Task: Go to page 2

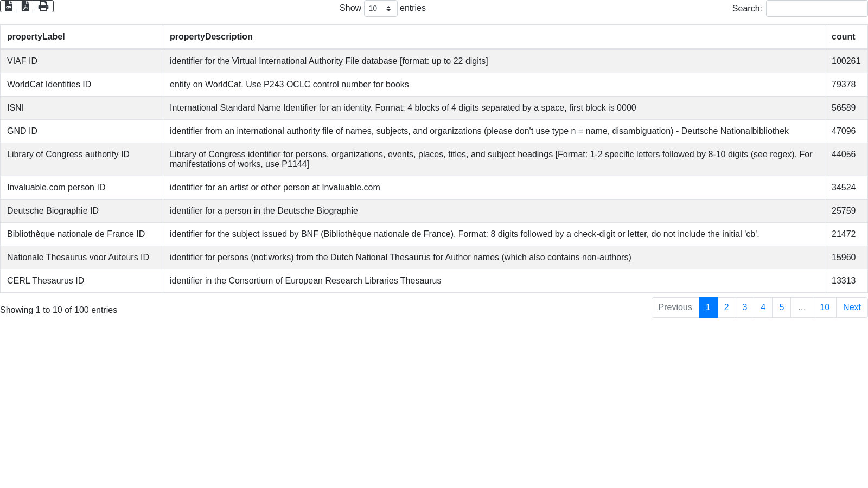Action: [x=726, y=307]
